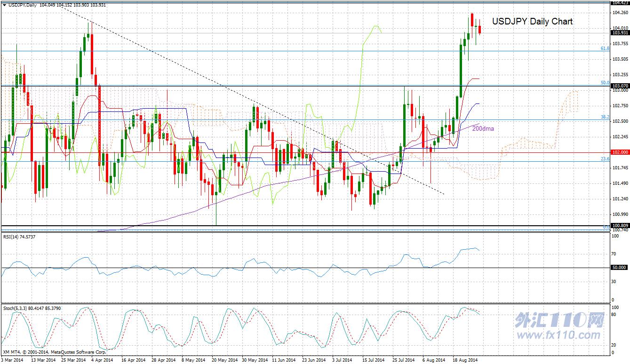Click the 23.6 Fibonacci level label

[605, 159]
